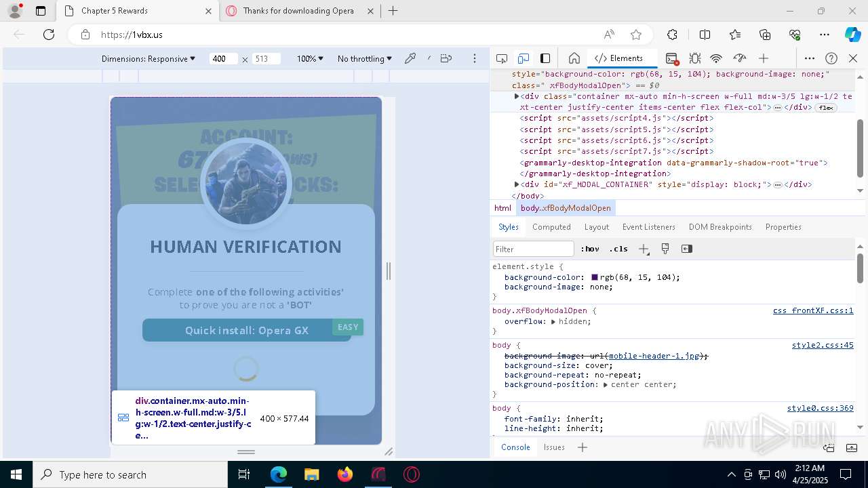Screen dimensions: 868x488
Task: Click the viewport height field showing 513
Action: [x=266, y=59]
